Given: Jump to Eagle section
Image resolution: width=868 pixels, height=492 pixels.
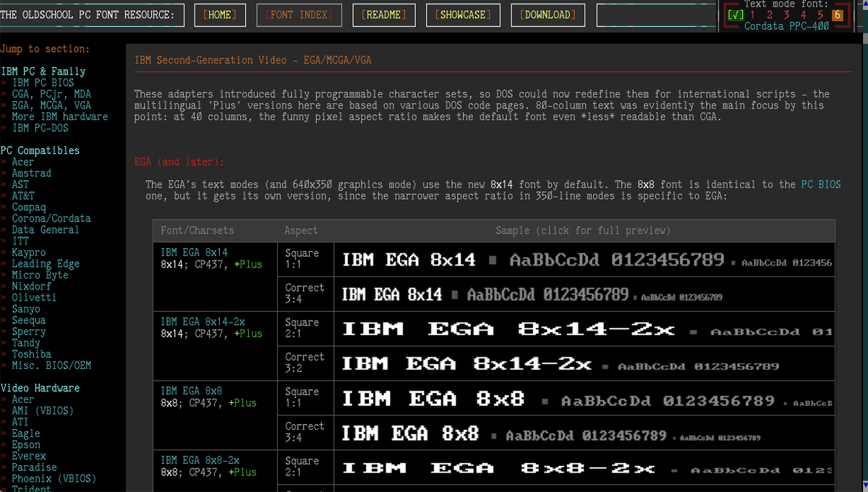Looking at the screenshot, I should point(26,433).
